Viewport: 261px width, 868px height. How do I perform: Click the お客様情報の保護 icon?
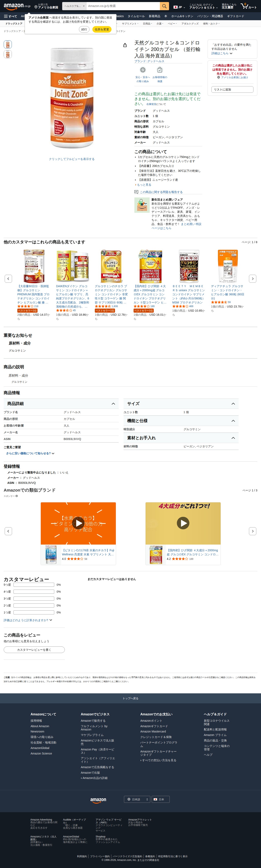coord(159,70)
